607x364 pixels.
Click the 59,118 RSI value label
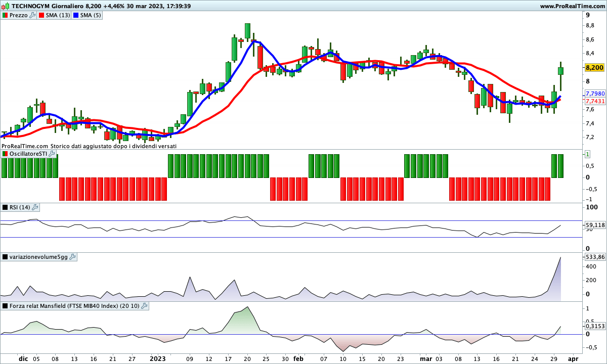595,225
